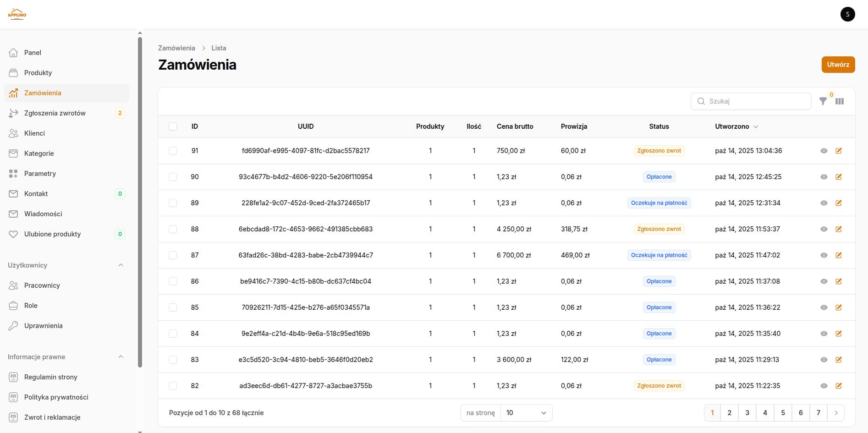The height and width of the screenshot is (433, 868).
Task: Open the per-page rows dropdown
Action: pos(526,413)
